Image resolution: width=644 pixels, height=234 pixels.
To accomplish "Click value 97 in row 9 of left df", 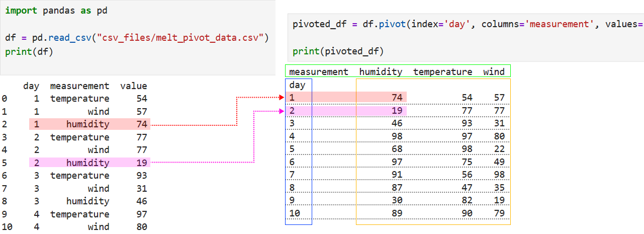I will (x=141, y=214).
